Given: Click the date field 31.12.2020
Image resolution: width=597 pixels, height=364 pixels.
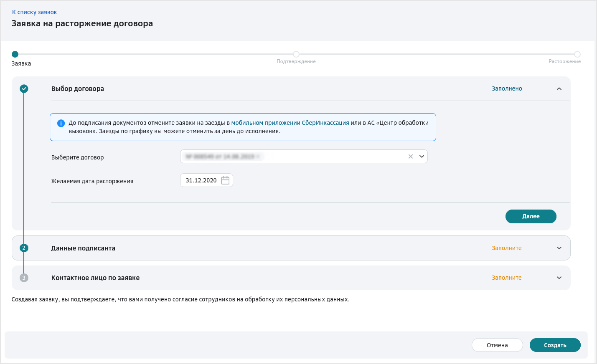Looking at the screenshot, I should coord(206,180).
